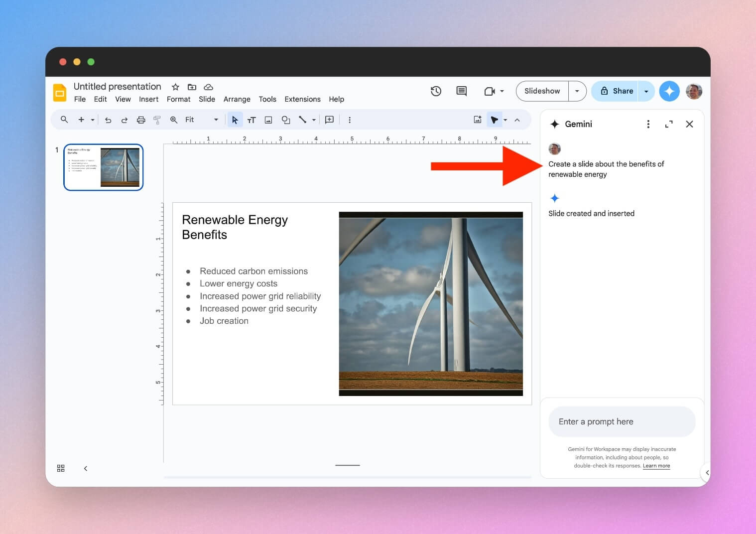Select the Line tool
Image resolution: width=756 pixels, height=534 pixels.
click(x=302, y=120)
